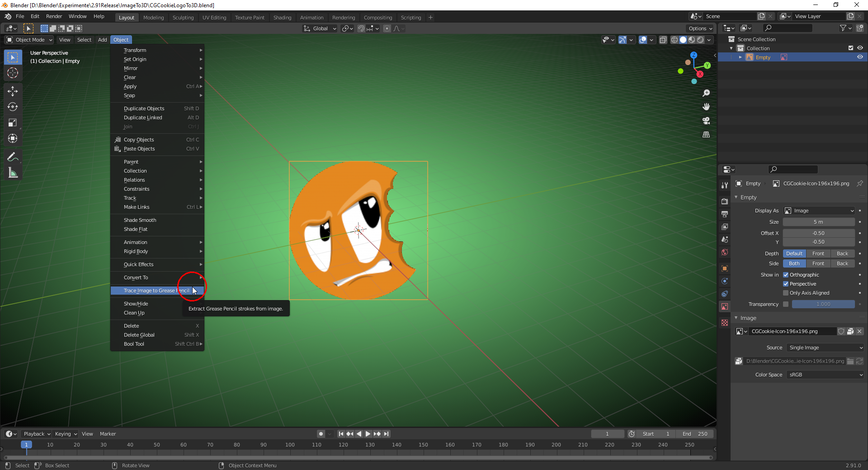The width and height of the screenshot is (868, 470).
Task: Select the Annotate tool
Action: (x=13, y=157)
